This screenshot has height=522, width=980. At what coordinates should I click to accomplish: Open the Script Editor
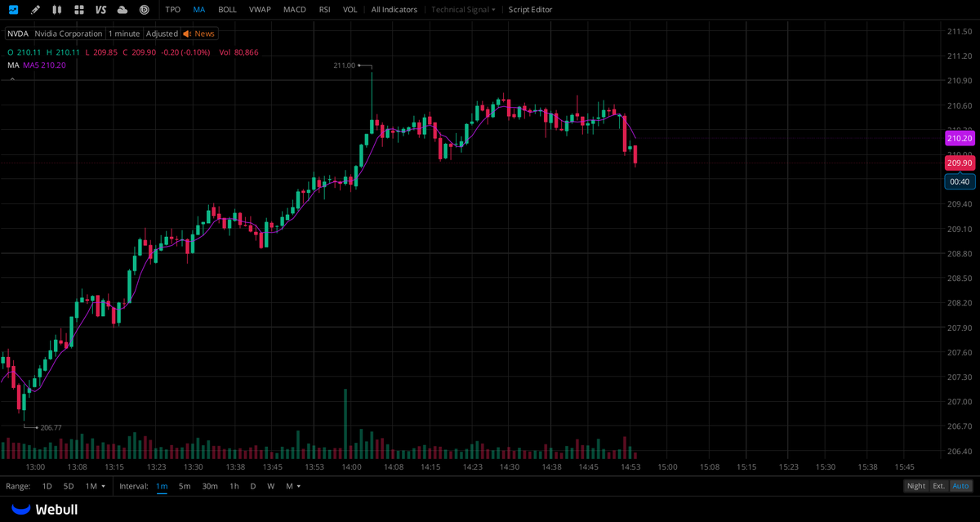(530, 10)
